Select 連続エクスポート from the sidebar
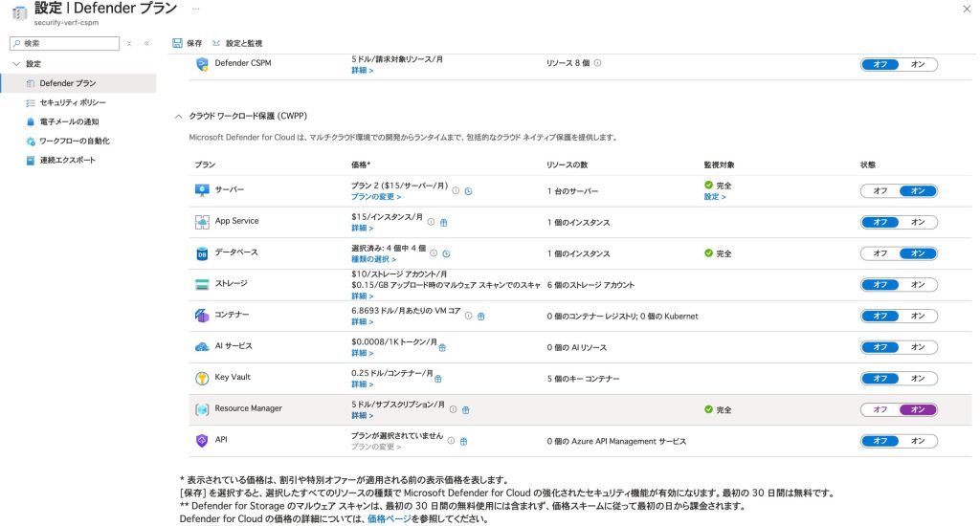Viewport: 980px width, 526px height. pos(67,160)
